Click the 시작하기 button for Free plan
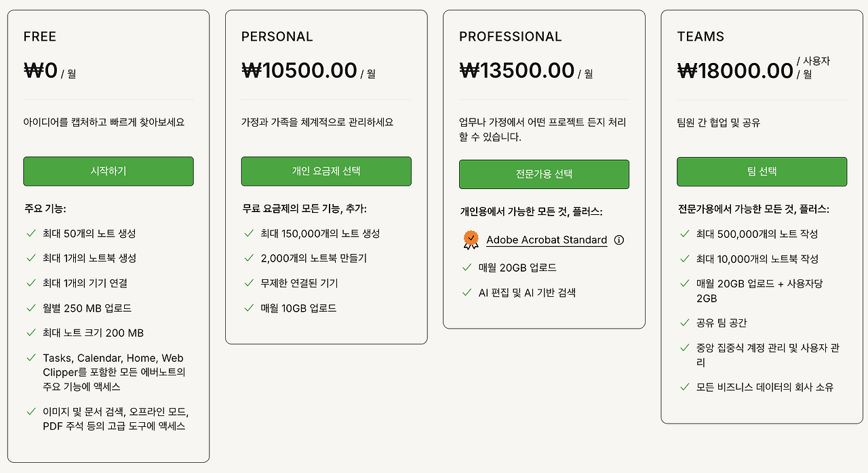Image resolution: width=868 pixels, height=473 pixels. (108, 171)
